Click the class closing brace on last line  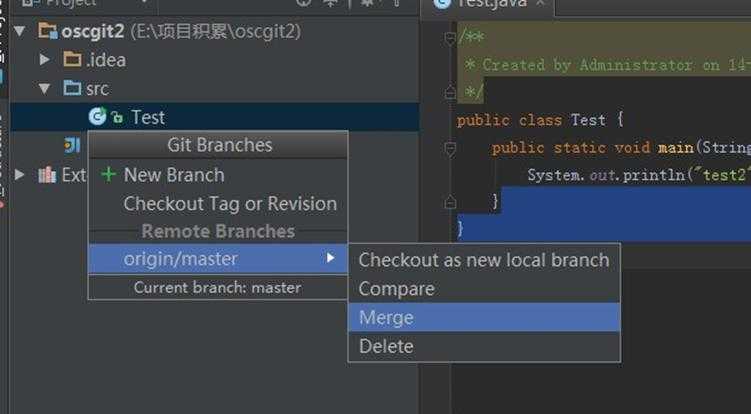tap(460, 230)
